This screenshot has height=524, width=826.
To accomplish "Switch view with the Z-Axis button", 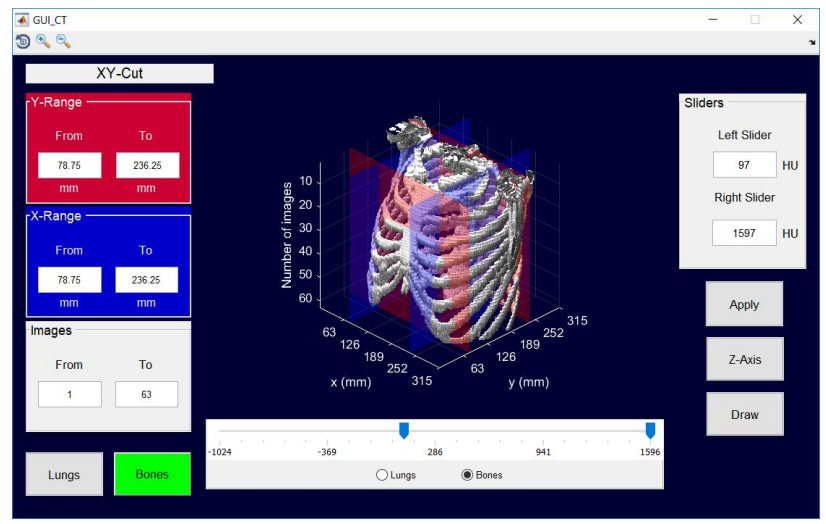I will [744, 359].
